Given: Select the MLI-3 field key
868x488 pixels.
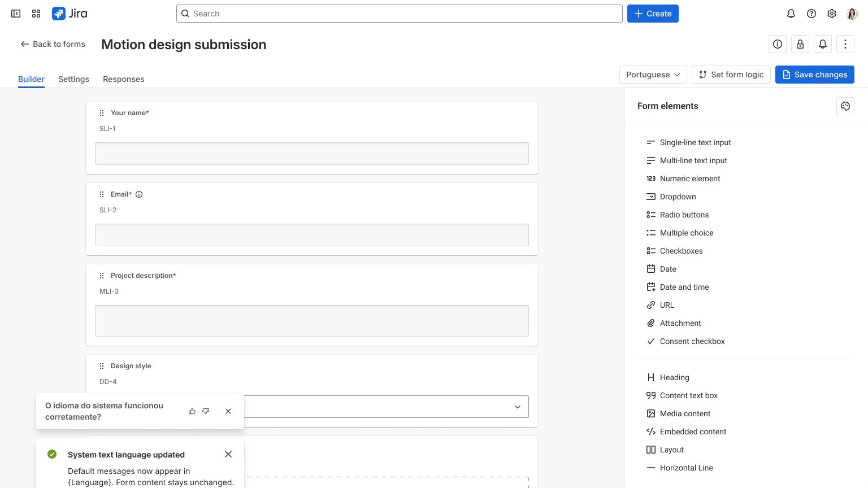Looking at the screenshot, I should click(109, 291).
